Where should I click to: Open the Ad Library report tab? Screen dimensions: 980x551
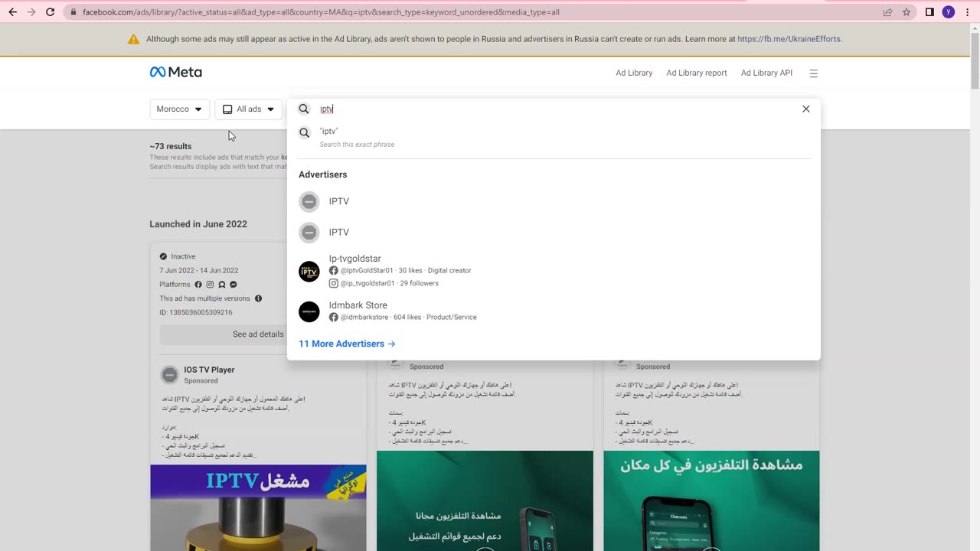(x=697, y=73)
